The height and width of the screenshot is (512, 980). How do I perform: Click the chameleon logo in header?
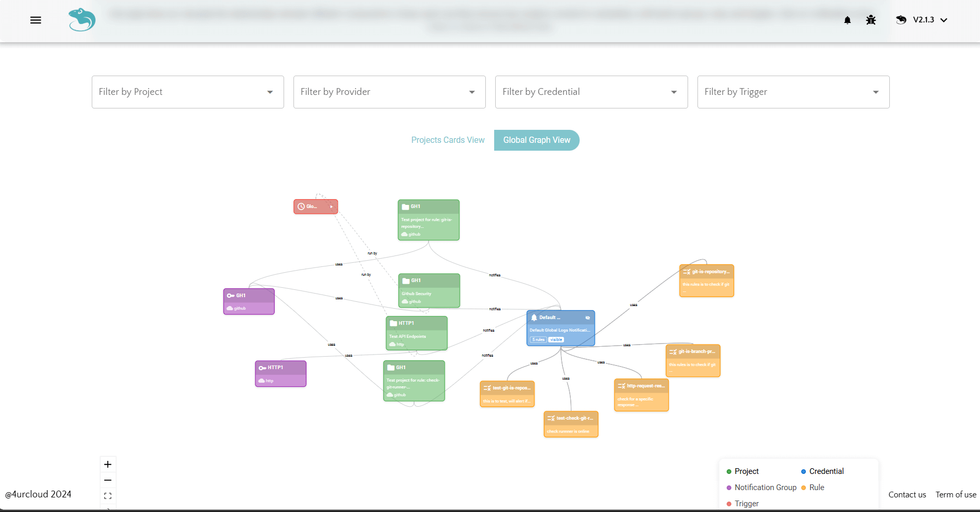tap(82, 20)
